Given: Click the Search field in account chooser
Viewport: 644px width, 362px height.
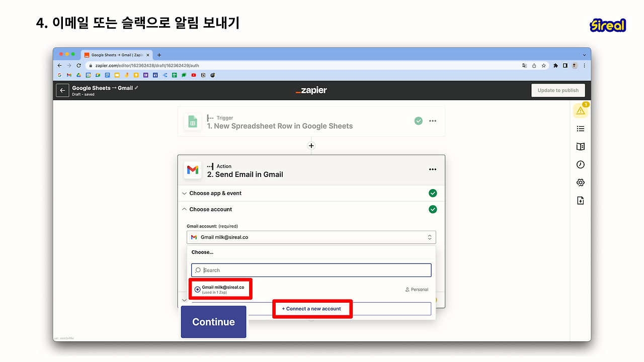Looking at the screenshot, I should click(x=311, y=270).
